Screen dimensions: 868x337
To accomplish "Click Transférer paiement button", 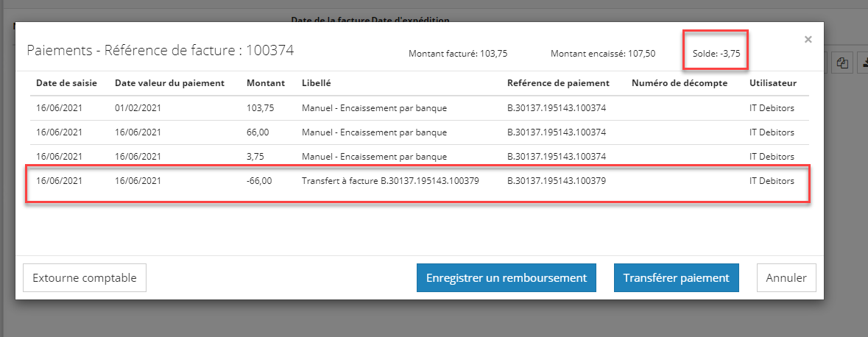I will 676,278.
